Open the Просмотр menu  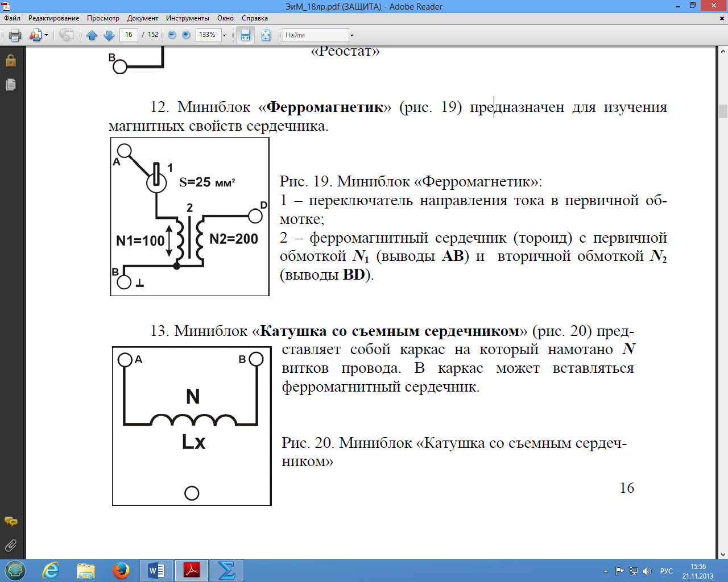(x=103, y=18)
